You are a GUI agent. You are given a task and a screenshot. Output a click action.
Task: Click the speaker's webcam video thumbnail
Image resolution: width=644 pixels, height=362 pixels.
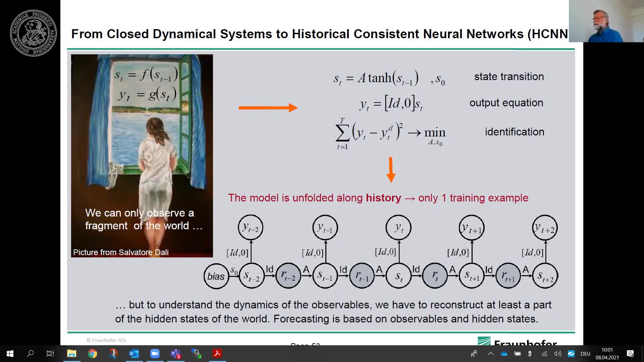[x=606, y=21]
